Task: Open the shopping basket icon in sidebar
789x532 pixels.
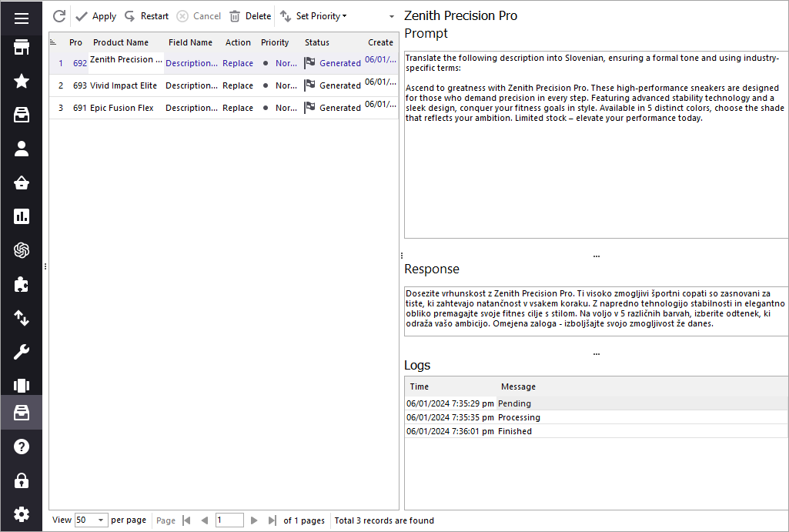Action: pyautogui.click(x=21, y=182)
